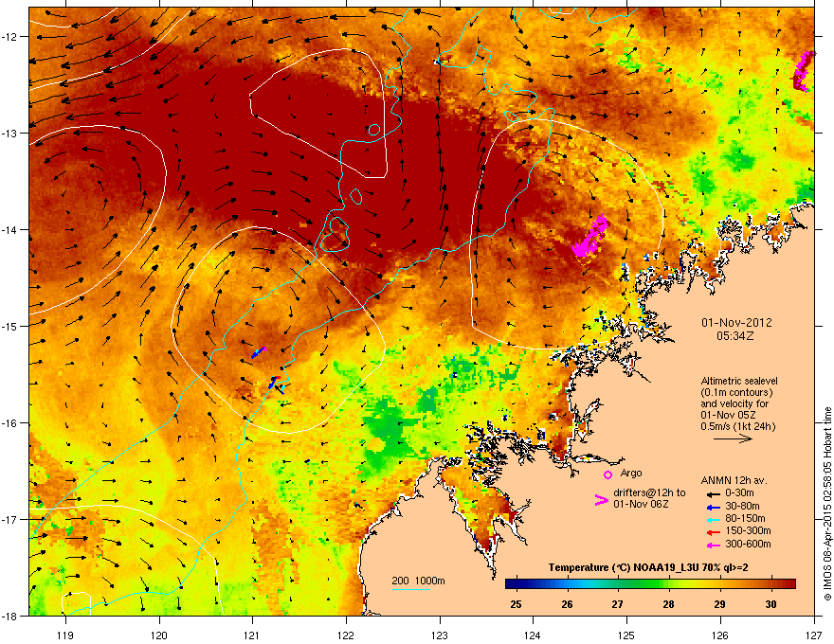Click the longitude axis label "123"
This screenshot has height=644, width=834.
(x=440, y=635)
